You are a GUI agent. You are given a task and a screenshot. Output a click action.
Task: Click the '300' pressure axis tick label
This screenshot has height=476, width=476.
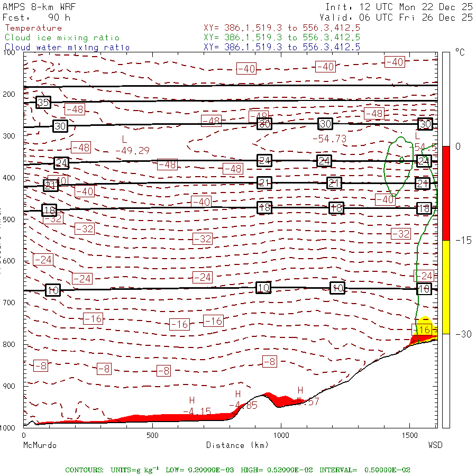click(9, 136)
